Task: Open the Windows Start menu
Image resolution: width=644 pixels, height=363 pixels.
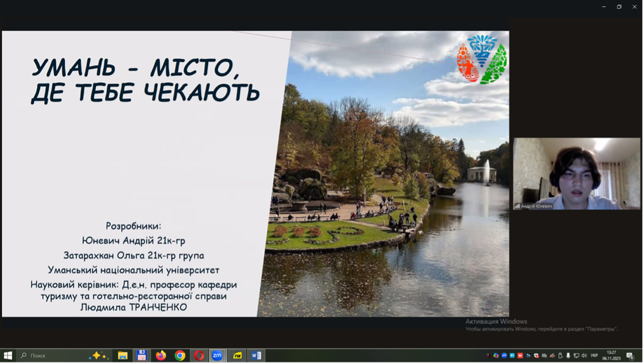Action: [8, 355]
